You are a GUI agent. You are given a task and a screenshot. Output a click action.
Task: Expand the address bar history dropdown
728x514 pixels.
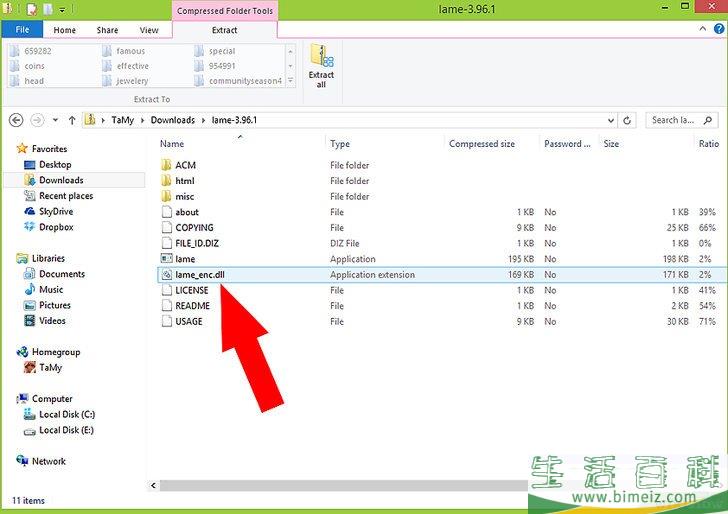[611, 120]
